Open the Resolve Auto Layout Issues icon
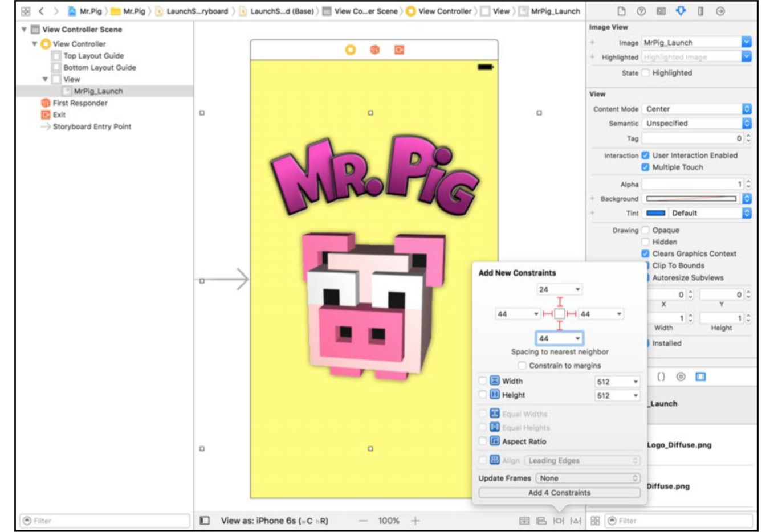 576,521
